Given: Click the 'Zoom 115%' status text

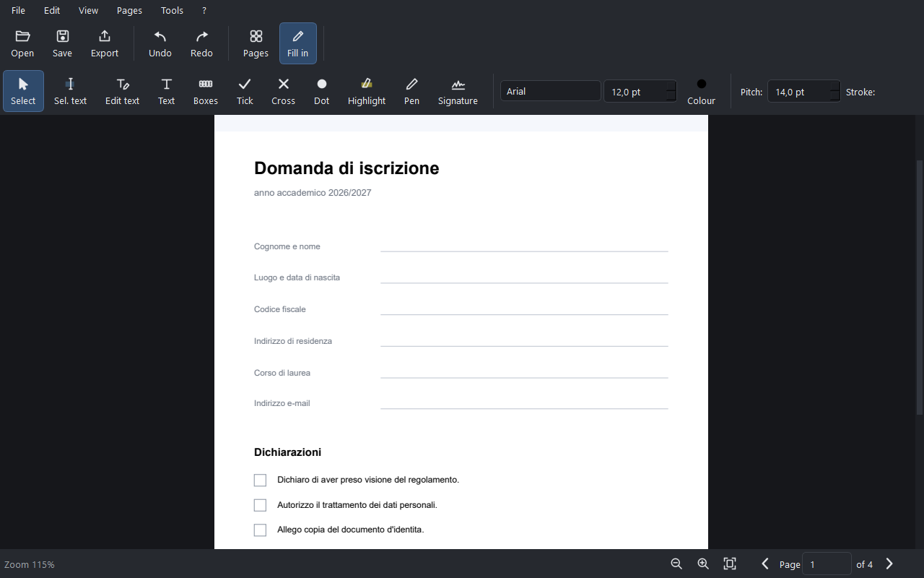Looking at the screenshot, I should (x=30, y=564).
